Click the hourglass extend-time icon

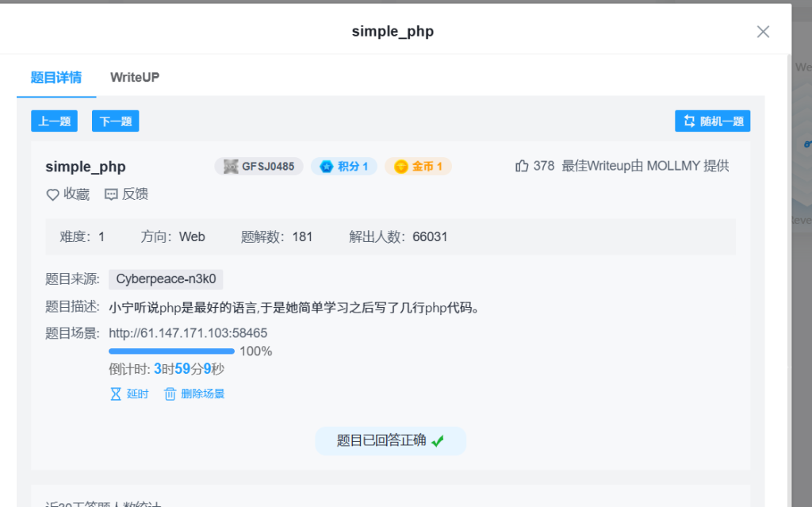(x=116, y=394)
